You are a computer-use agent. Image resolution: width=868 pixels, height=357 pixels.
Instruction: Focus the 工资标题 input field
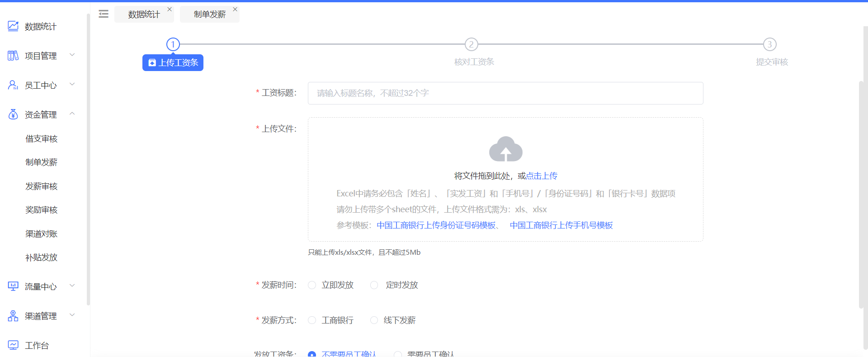point(505,93)
